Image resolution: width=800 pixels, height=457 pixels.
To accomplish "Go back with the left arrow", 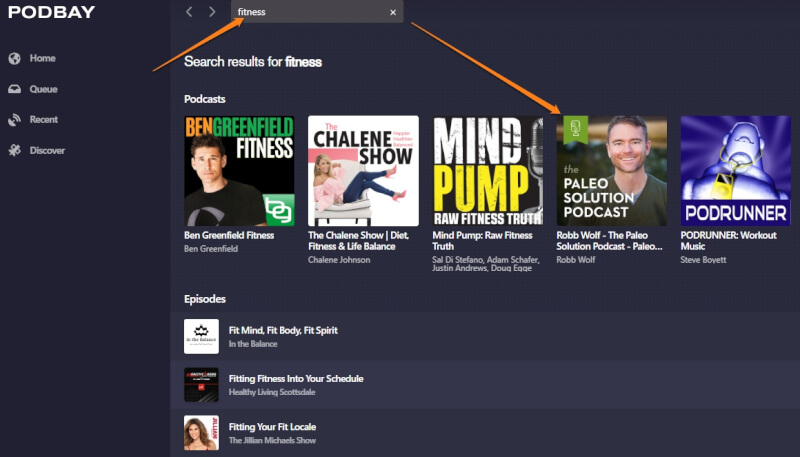I will click(x=189, y=12).
